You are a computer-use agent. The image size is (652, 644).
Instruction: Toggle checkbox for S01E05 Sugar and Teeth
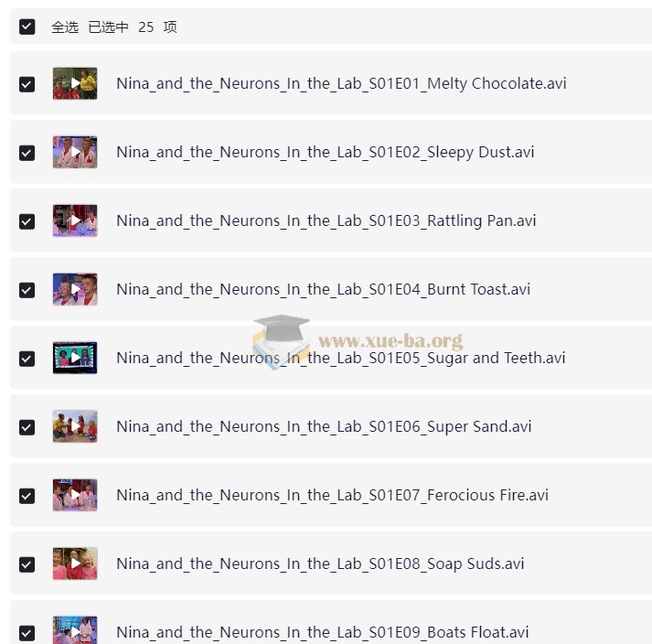point(27,359)
